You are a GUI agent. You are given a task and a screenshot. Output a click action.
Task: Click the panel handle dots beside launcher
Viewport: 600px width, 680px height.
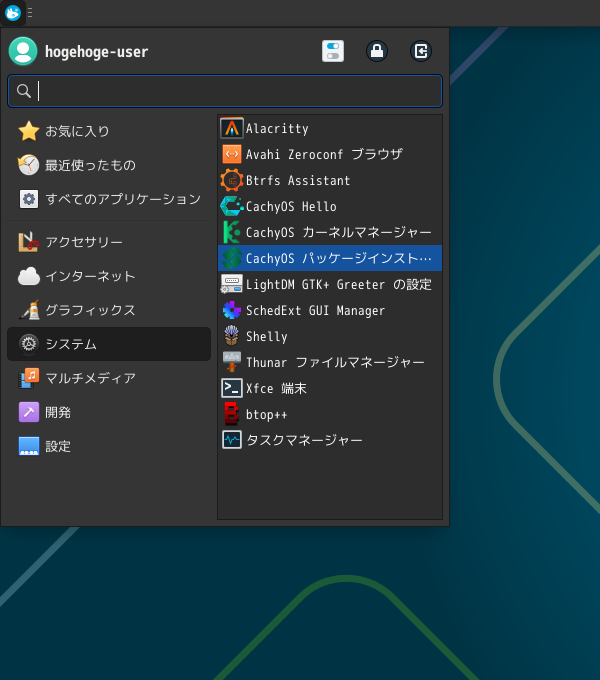(x=30, y=13)
